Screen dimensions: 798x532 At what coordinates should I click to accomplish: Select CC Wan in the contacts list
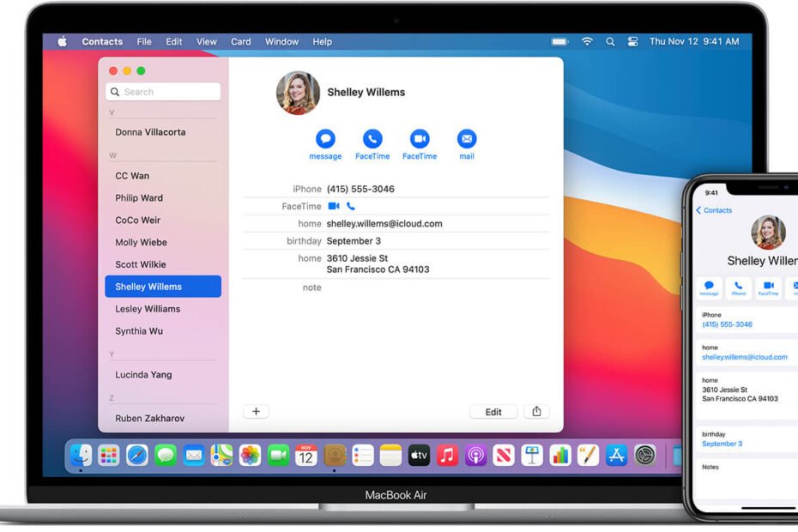[163, 176]
